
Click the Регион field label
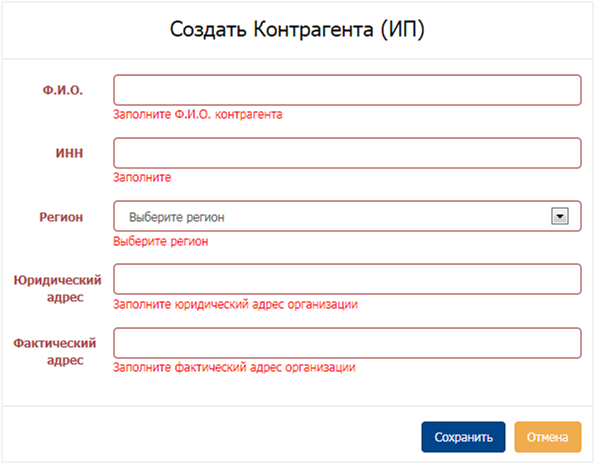pos(61,217)
